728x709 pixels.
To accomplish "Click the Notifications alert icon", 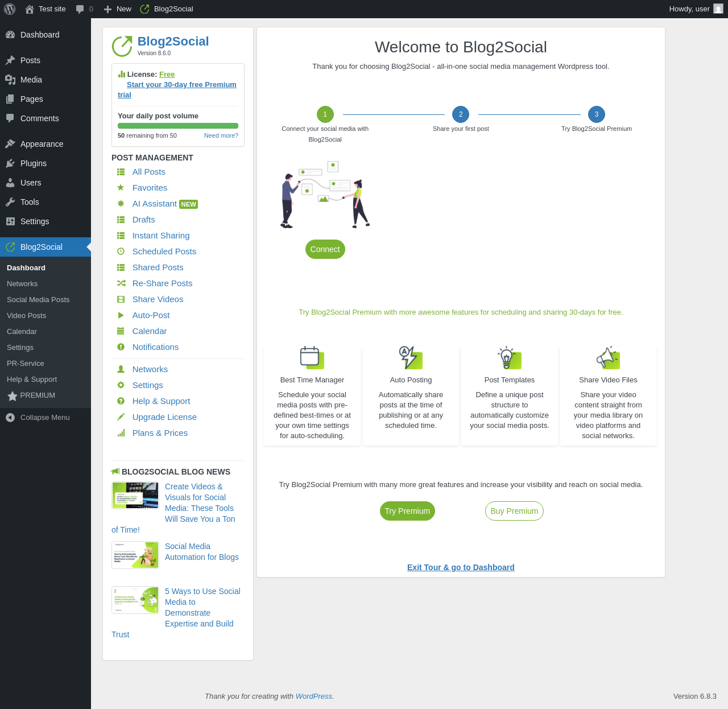I will tap(121, 347).
